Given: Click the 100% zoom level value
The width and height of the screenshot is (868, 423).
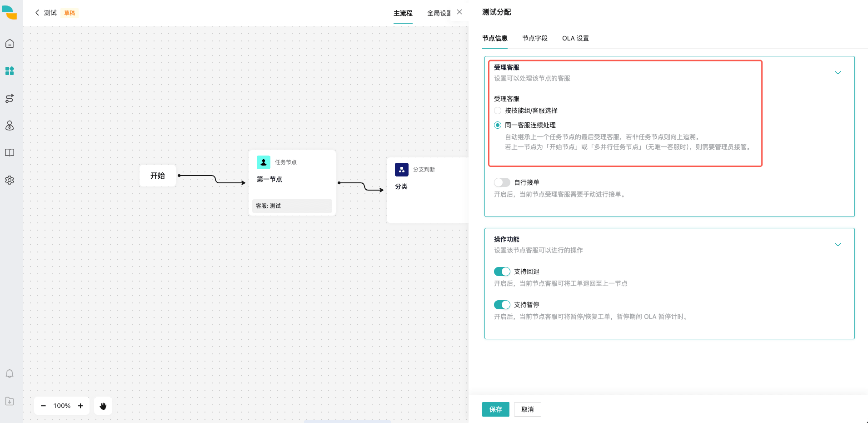Looking at the screenshot, I should click(62, 406).
